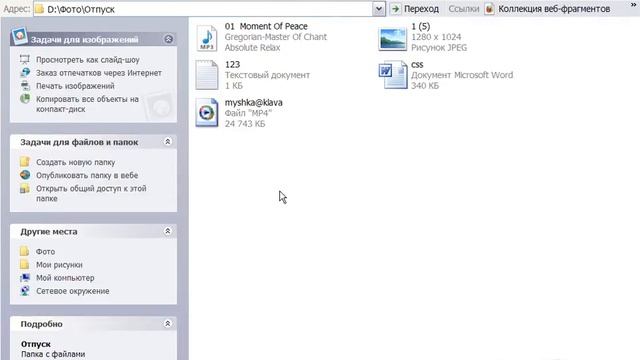This screenshot has height=360, width=640.
Task: Collapse the Задачи для изображений panel
Action: (x=168, y=39)
